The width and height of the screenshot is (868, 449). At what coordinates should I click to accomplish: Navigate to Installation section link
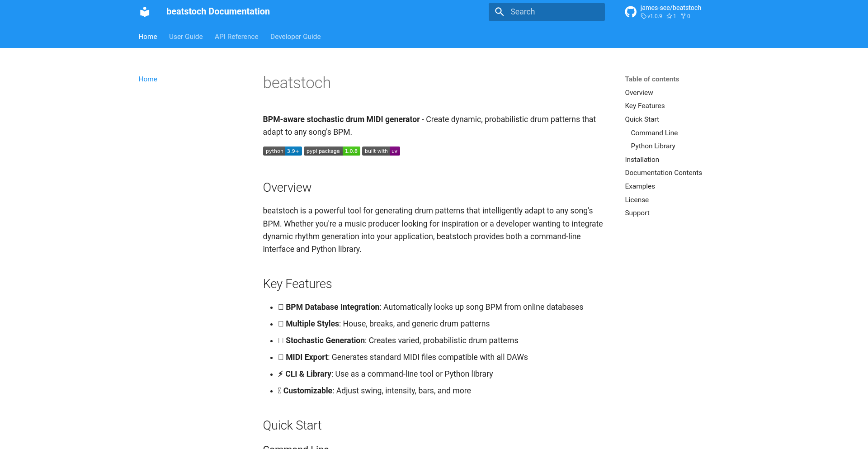coord(642,160)
